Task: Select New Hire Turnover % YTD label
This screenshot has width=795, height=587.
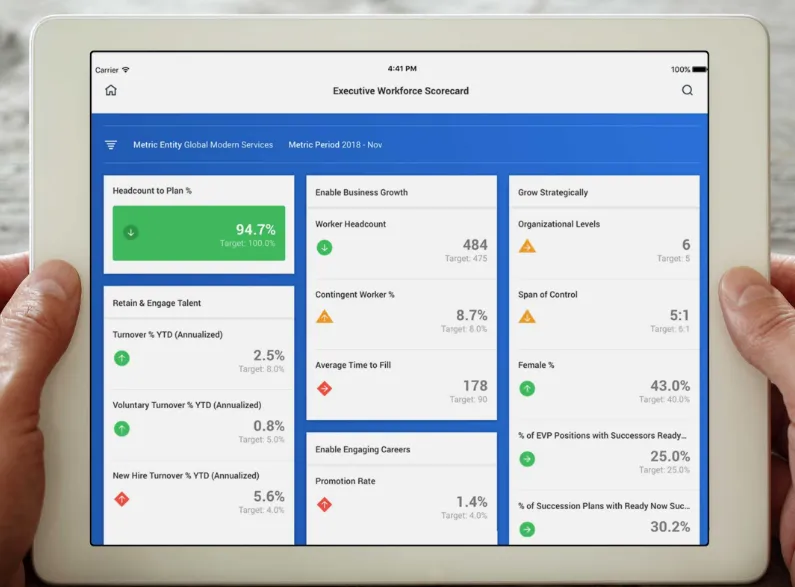Action: [186, 475]
